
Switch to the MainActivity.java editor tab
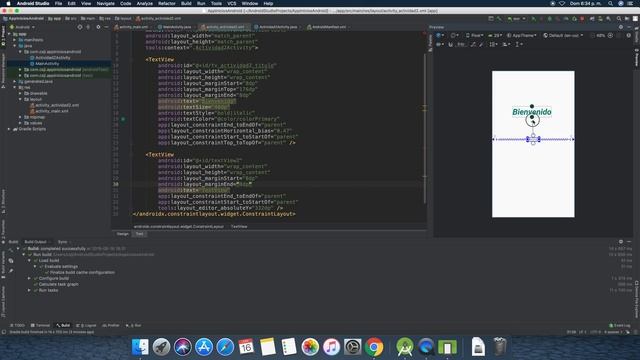point(177,27)
